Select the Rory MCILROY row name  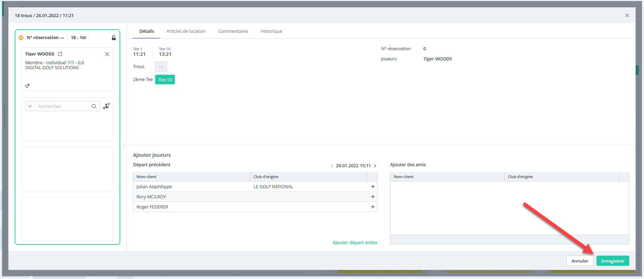[151, 197]
